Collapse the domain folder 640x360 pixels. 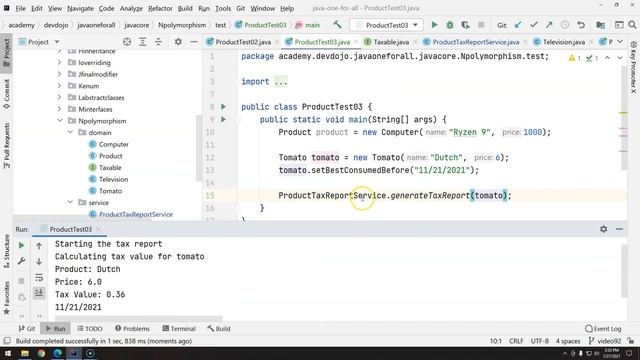click(x=70, y=132)
